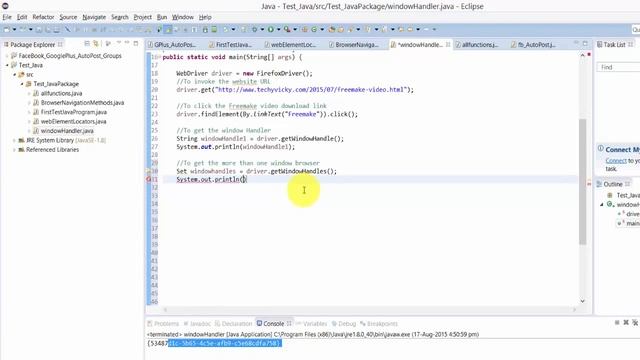Open the Run menu
The width and height of the screenshot is (640, 360).
coord(162,17)
